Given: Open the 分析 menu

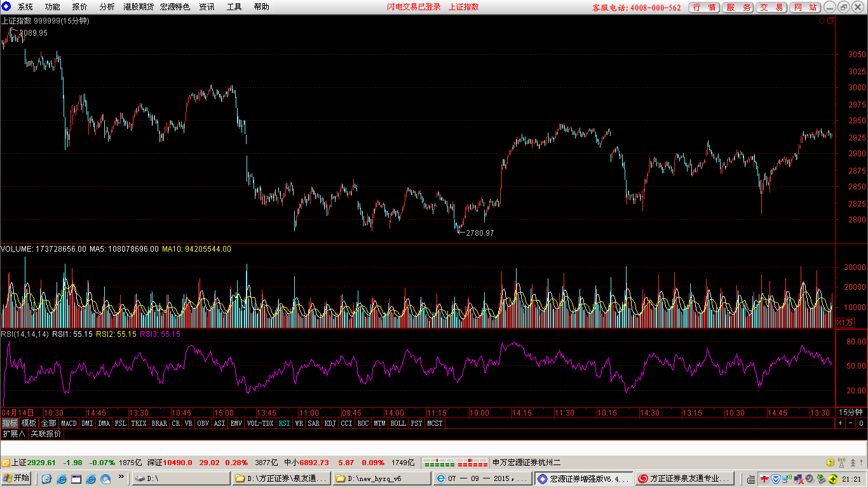Looking at the screenshot, I should coord(107,7).
